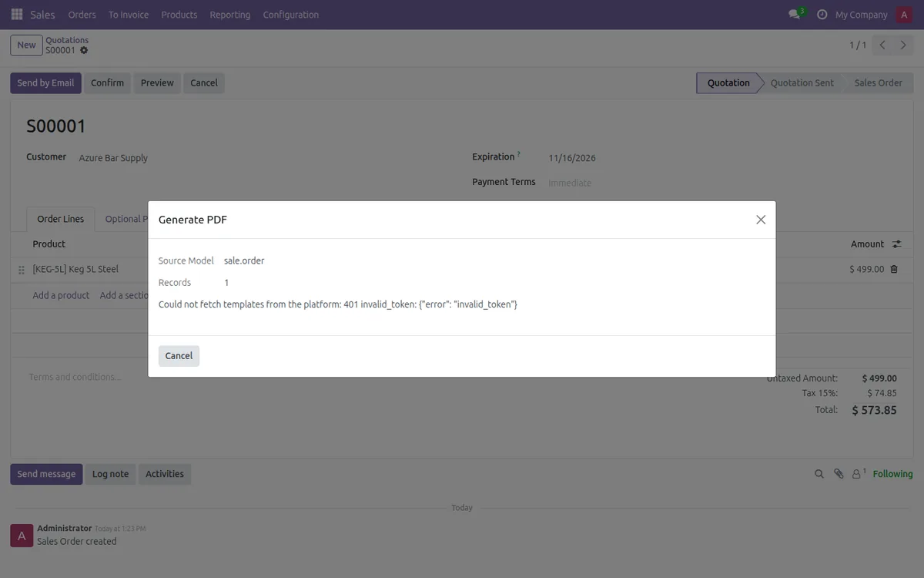Screen dimensions: 924x578
Task: Click the Send message button
Action: (x=46, y=474)
